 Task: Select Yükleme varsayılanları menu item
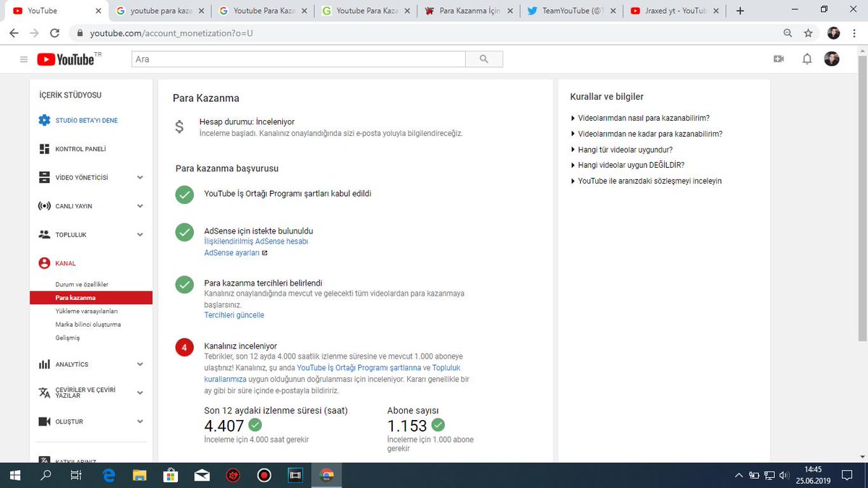pyautogui.click(x=86, y=311)
